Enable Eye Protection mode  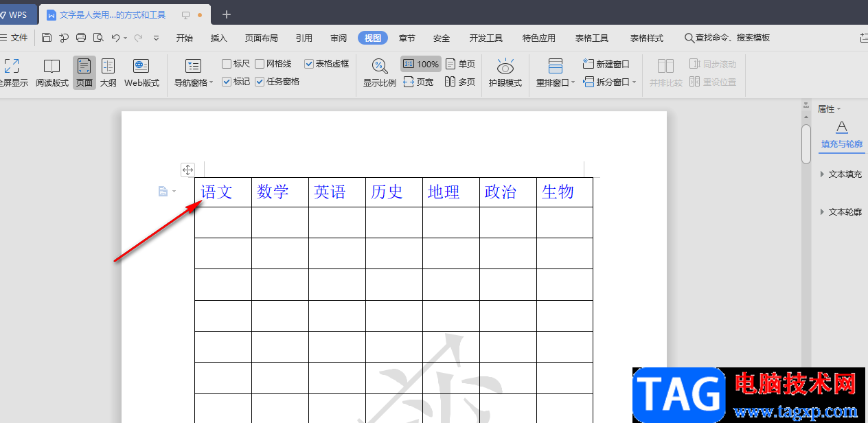[x=505, y=73]
